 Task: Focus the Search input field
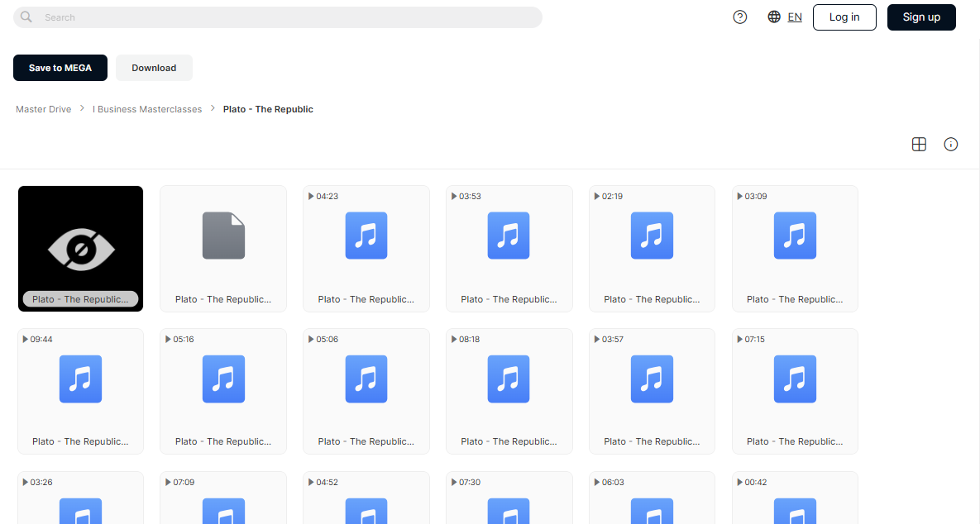pos(278,17)
